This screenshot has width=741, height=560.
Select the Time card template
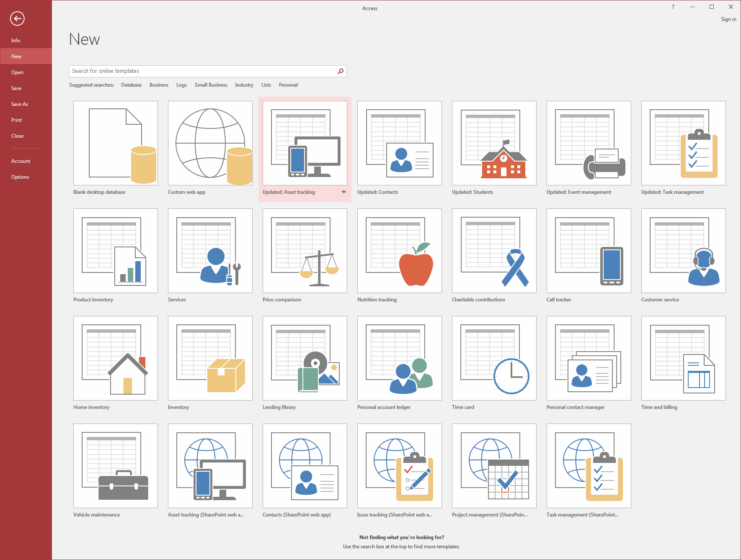pyautogui.click(x=494, y=358)
